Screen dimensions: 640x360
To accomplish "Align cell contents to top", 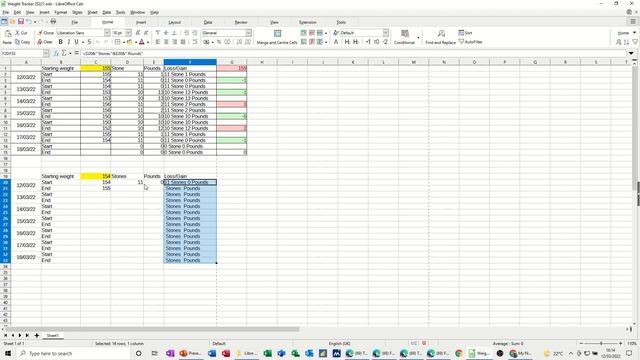I will (158, 33).
